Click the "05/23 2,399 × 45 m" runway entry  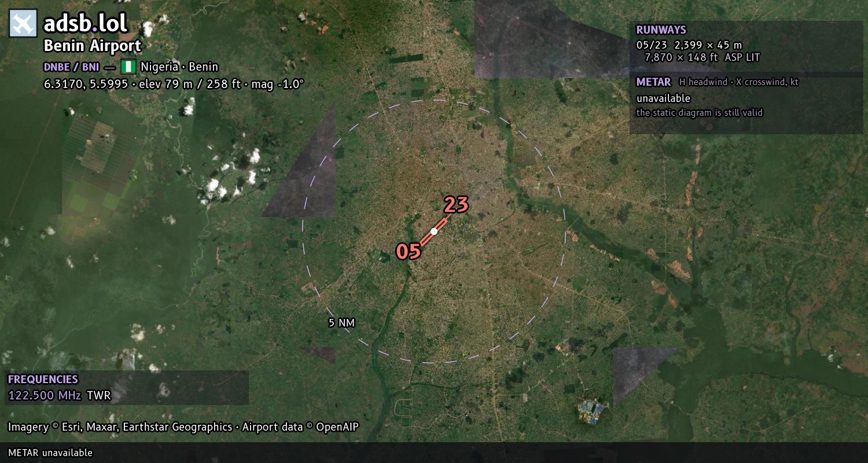click(689, 45)
